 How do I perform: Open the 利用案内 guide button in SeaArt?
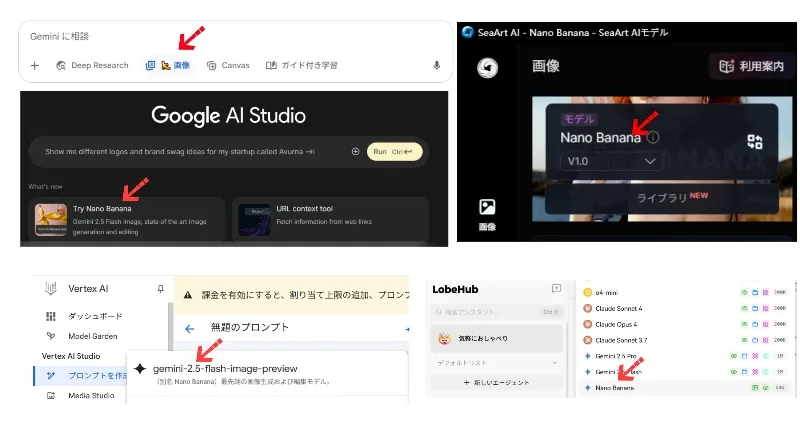coord(751,66)
